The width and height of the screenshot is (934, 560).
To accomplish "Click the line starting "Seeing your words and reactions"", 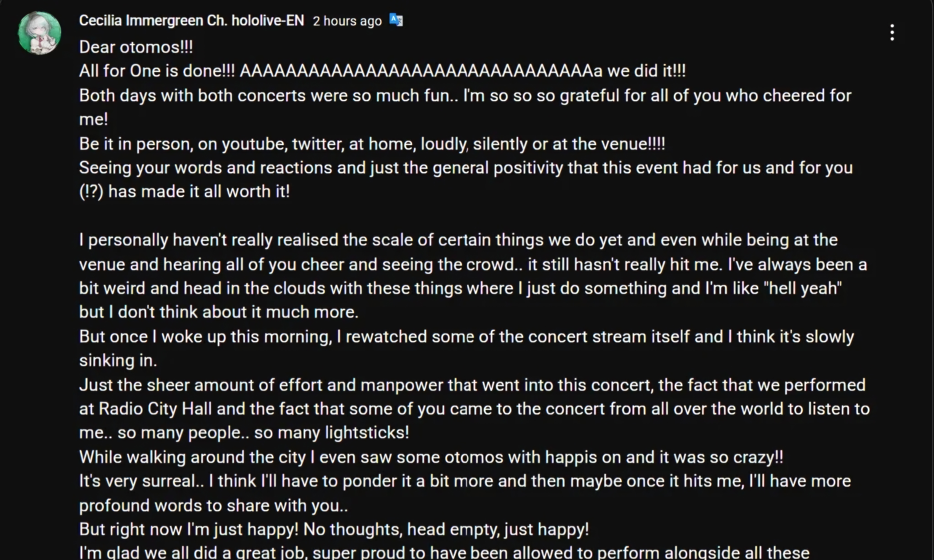I will click(466, 168).
